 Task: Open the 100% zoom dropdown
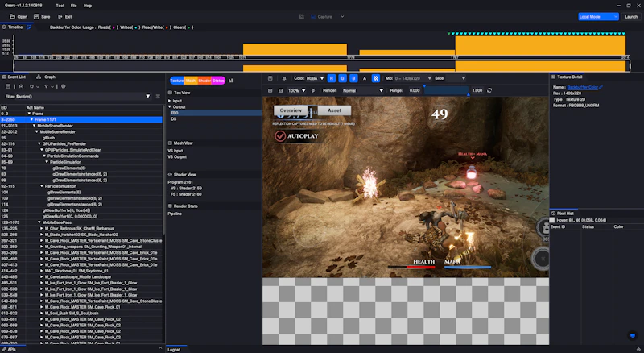(x=297, y=90)
